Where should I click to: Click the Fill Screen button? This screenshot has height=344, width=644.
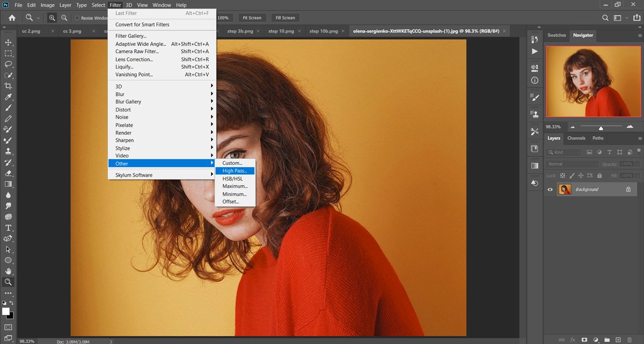click(285, 17)
